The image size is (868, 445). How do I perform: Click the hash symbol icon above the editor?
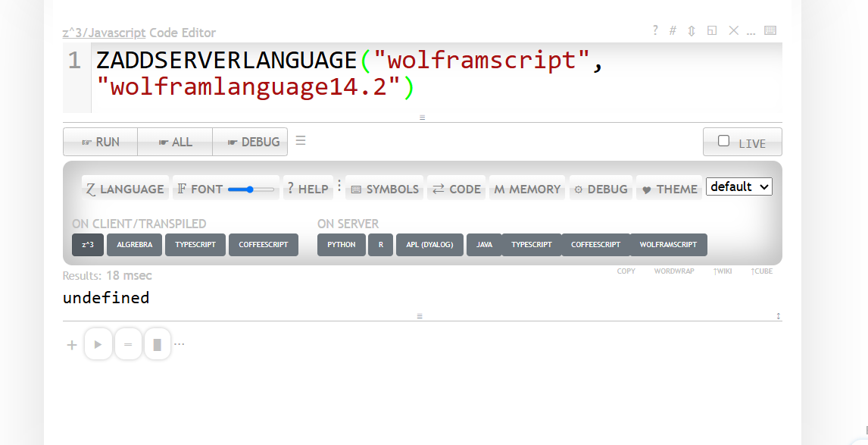[x=673, y=30]
